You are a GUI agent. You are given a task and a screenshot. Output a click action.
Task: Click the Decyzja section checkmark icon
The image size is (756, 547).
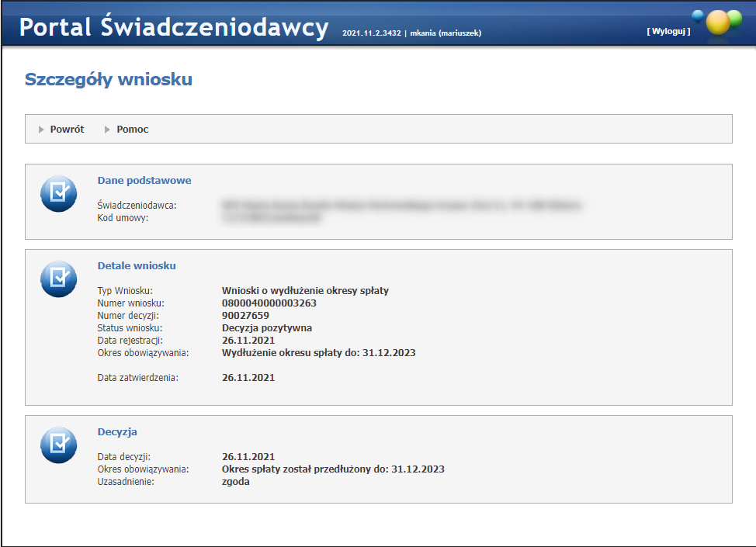coord(59,445)
